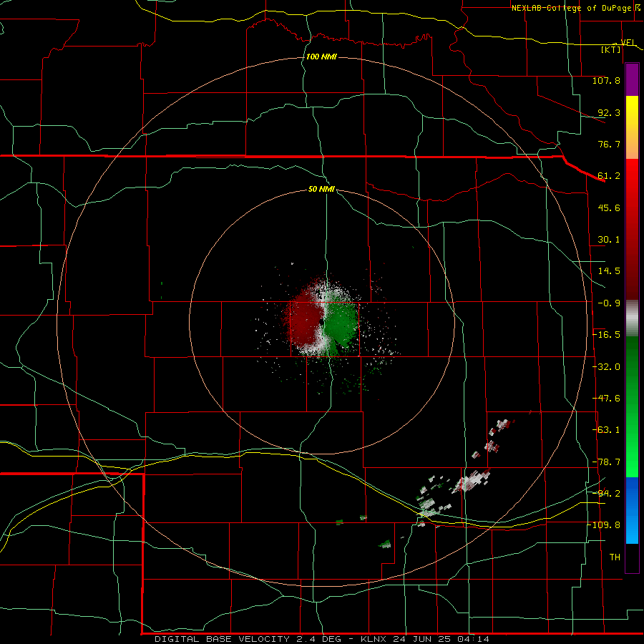This screenshot has width=644, height=644.
Task: Click the yellow-orange color bar segment
Action: coord(632,128)
